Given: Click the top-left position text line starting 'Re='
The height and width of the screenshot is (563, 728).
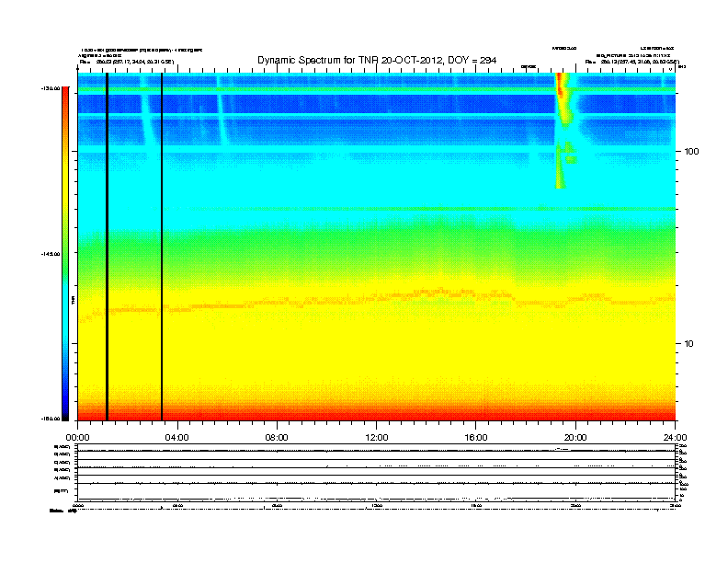Looking at the screenshot, I should point(127,62).
